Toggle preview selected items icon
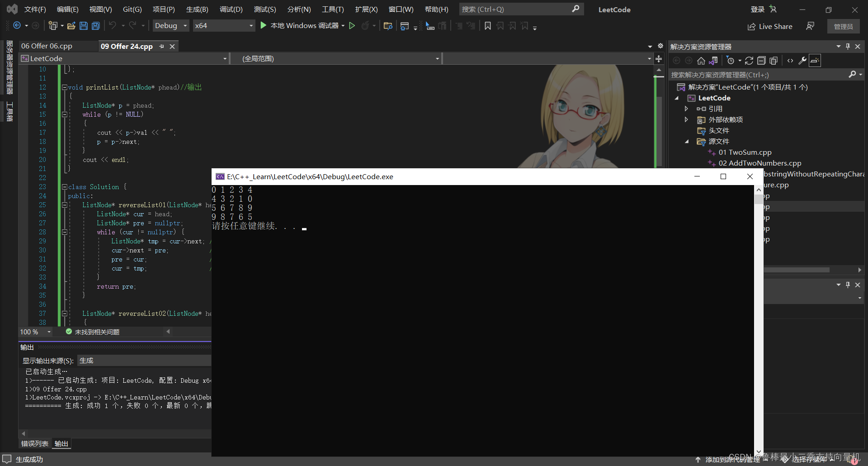The width and height of the screenshot is (868, 466). pos(815,61)
